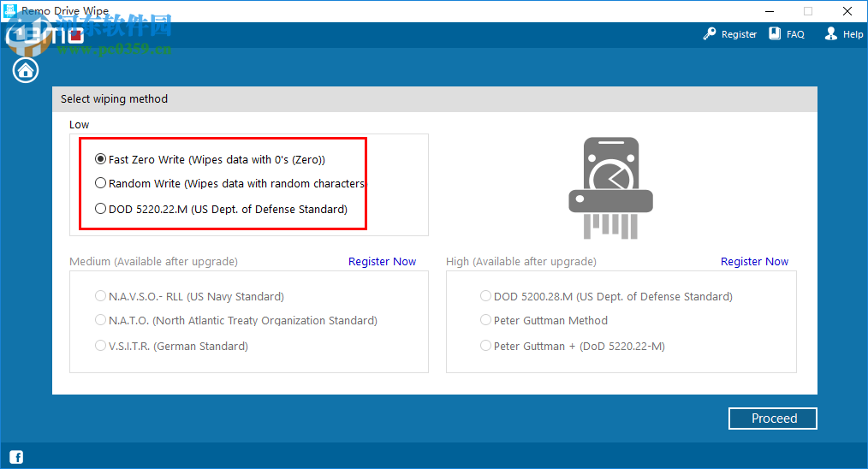Select N.A.T.O. Standard radio option
The image size is (868, 469).
100,320
